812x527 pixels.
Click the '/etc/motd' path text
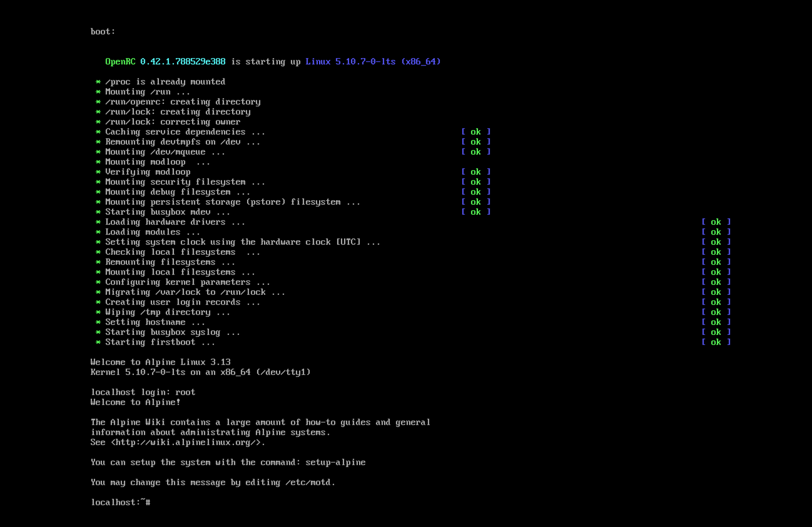tap(308, 482)
